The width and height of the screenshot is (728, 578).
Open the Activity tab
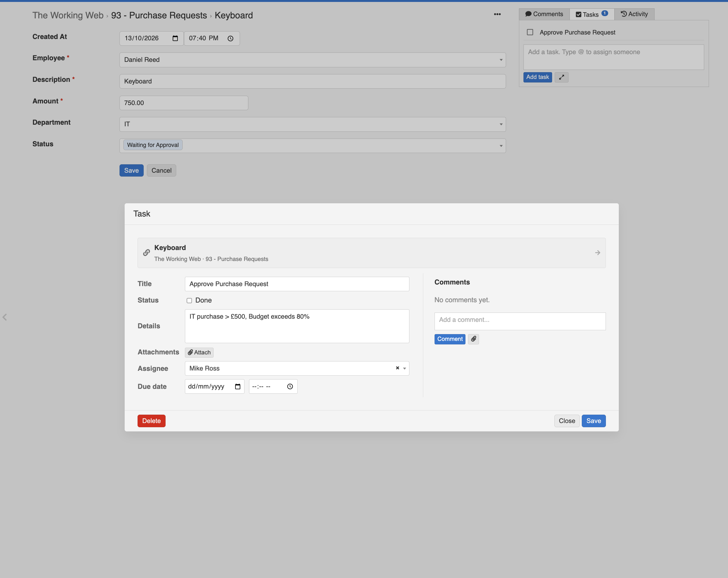(x=634, y=14)
